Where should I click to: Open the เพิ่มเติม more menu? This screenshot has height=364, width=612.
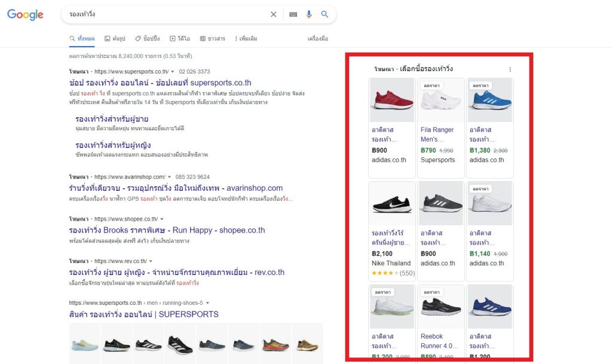coord(246,39)
